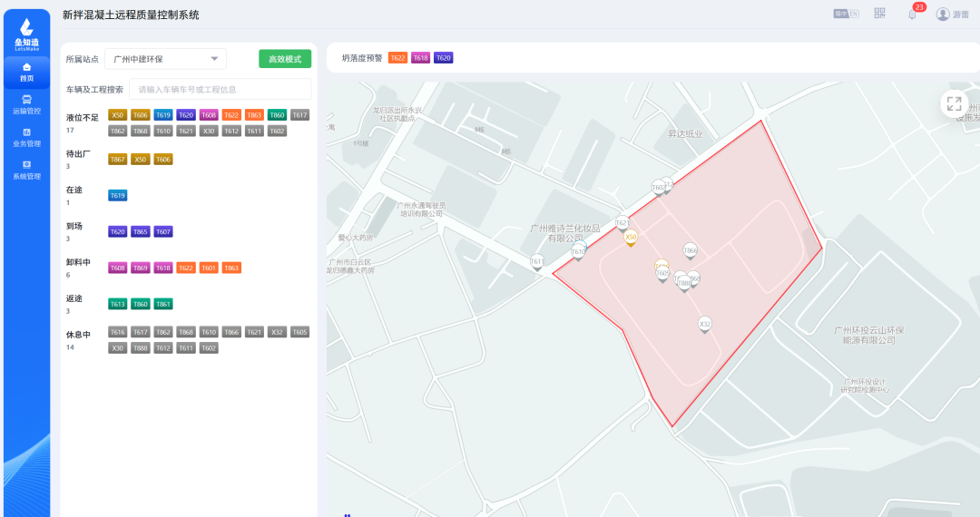Select T618 tag in 卸料中 row
This screenshot has height=517, width=980.
(x=163, y=268)
